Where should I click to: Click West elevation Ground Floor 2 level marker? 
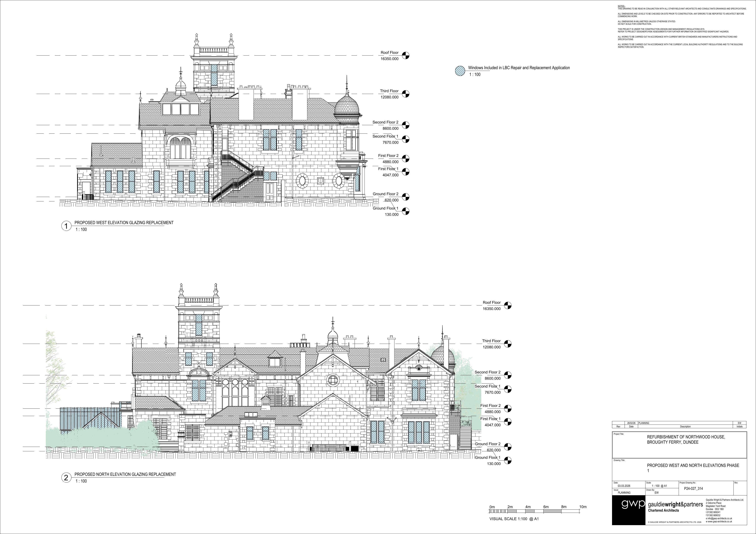[406, 197]
